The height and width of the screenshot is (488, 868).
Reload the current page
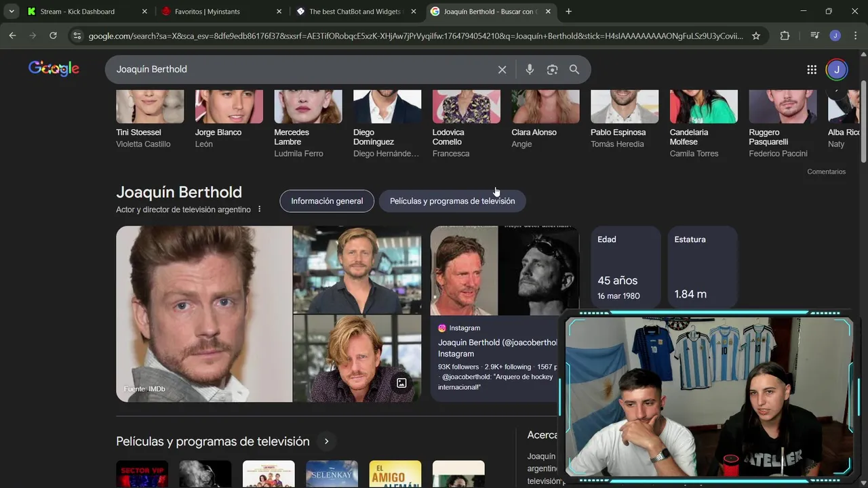[53, 35]
